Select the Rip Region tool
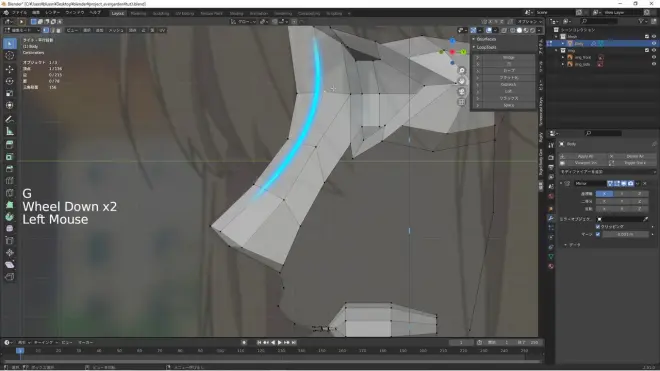660x371 pixels. pyautogui.click(x=10, y=277)
